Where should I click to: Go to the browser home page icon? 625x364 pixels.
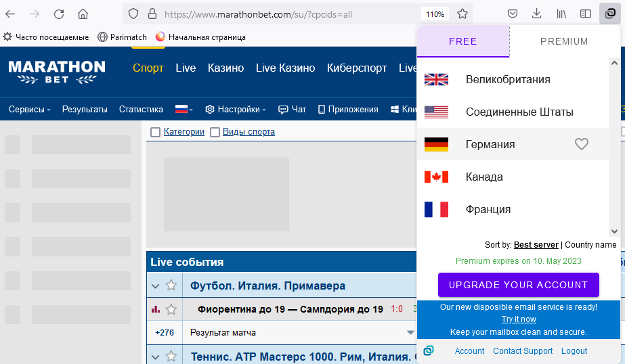point(83,14)
